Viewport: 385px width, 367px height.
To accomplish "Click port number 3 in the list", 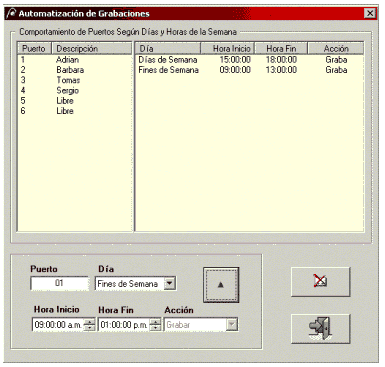I will (x=23, y=80).
